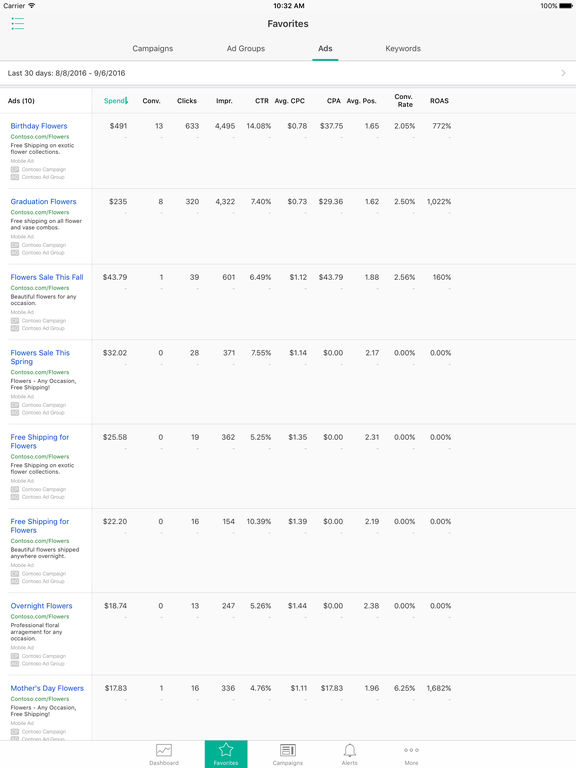The image size is (576, 768).
Task: Sort by the Spend column header
Action: tap(116, 101)
